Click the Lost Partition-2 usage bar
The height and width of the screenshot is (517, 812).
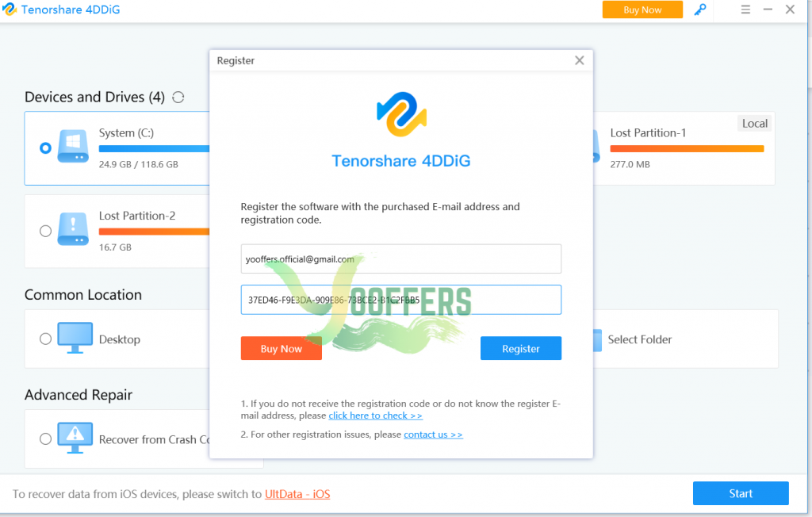[154, 232]
